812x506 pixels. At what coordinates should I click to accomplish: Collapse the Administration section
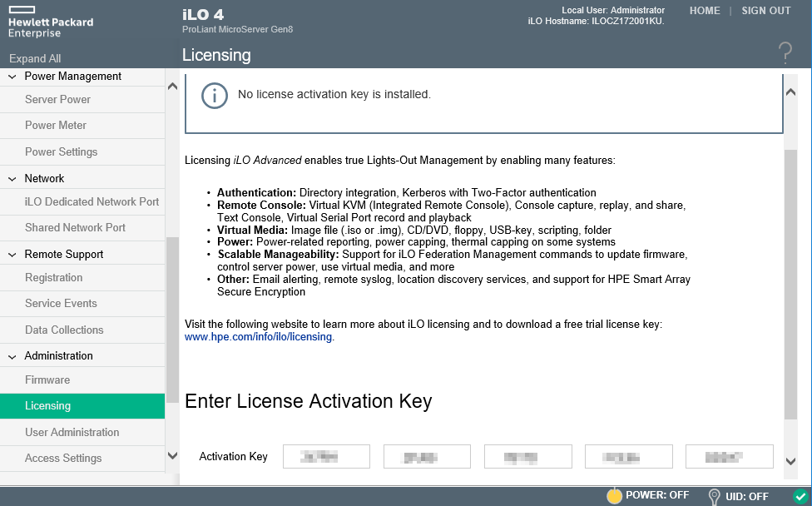tap(12, 356)
